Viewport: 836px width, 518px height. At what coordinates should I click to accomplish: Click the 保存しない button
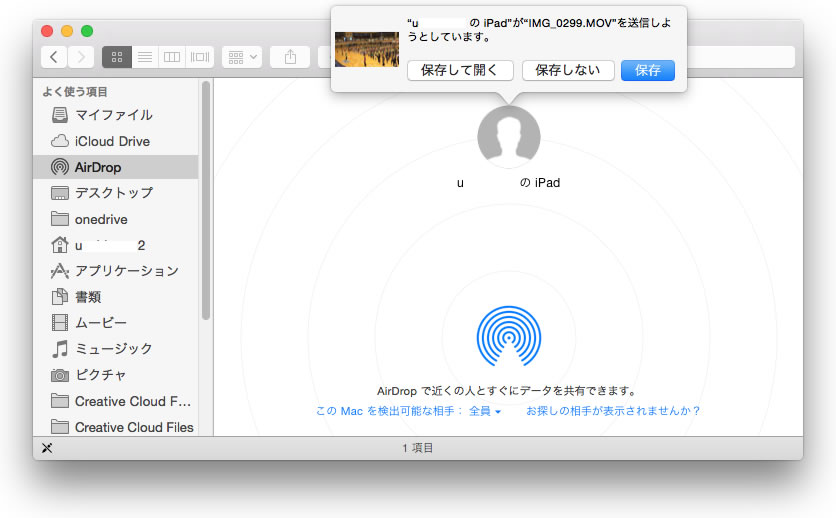tap(568, 70)
